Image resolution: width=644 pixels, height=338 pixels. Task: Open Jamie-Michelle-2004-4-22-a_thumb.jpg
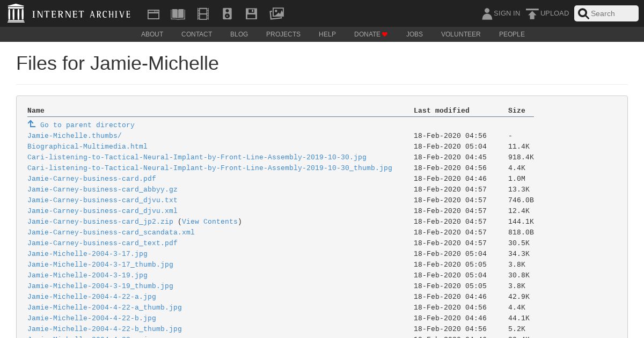105,307
